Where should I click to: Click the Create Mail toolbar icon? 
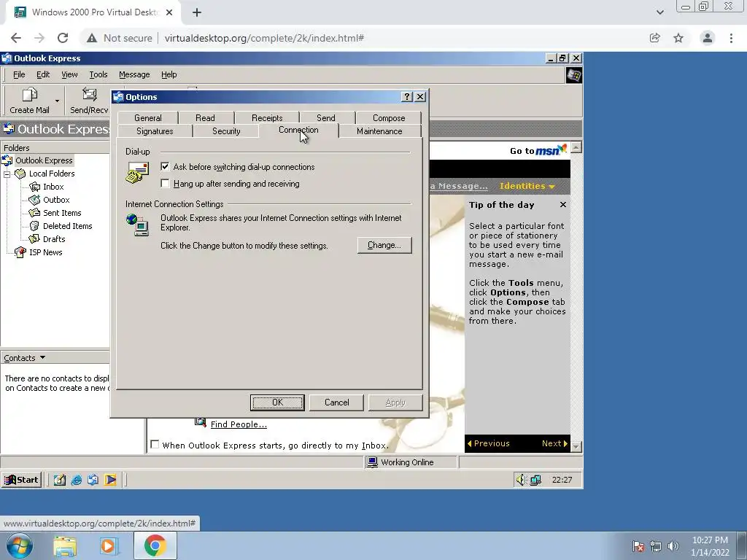coord(29,94)
